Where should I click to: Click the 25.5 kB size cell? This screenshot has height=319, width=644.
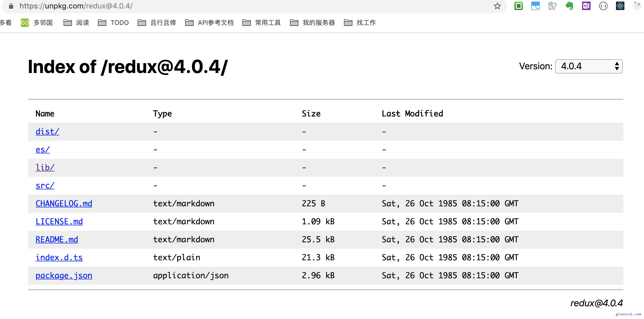318,239
